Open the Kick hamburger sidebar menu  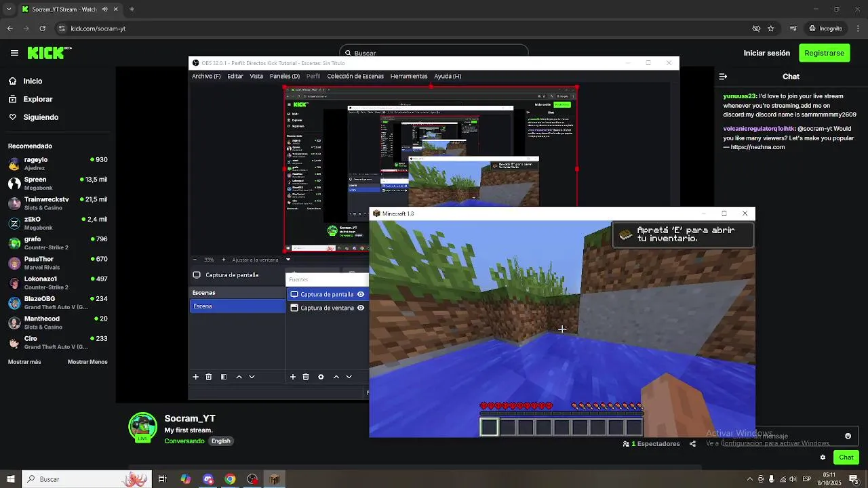click(14, 53)
